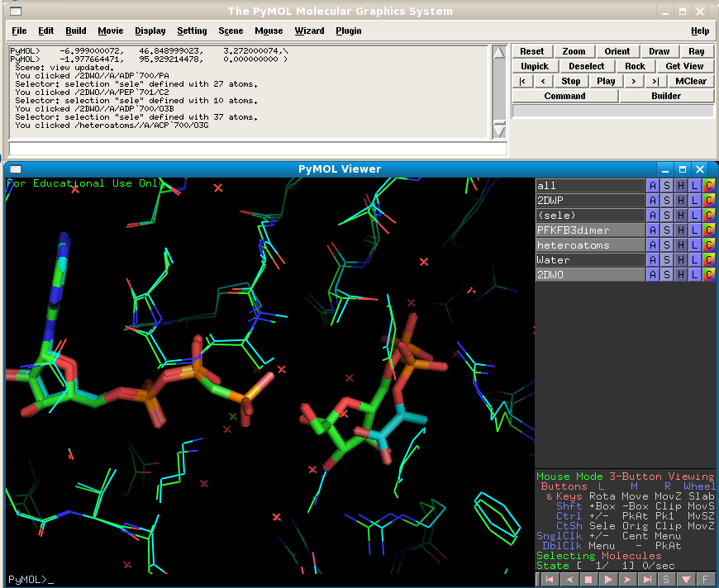Jump to the first frame using the rewind icon

[x=548, y=580]
